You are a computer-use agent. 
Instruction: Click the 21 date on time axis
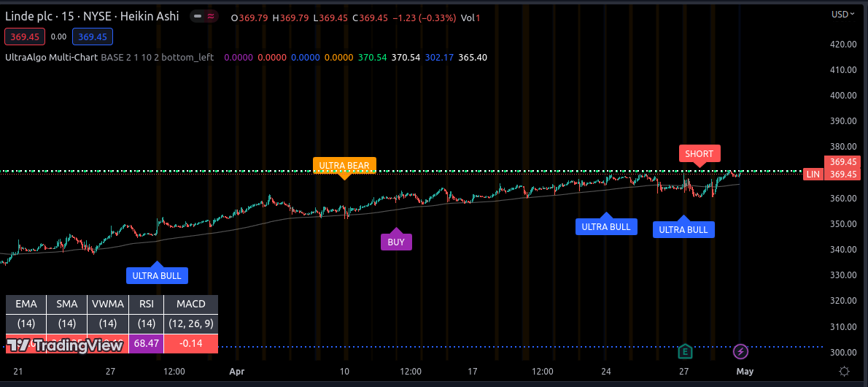[18, 371]
